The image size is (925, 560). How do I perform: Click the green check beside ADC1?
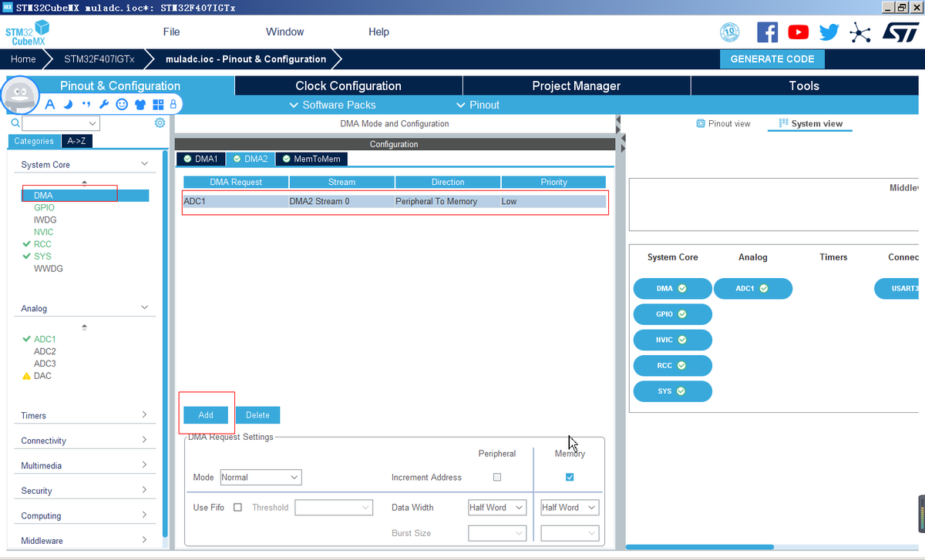point(27,339)
